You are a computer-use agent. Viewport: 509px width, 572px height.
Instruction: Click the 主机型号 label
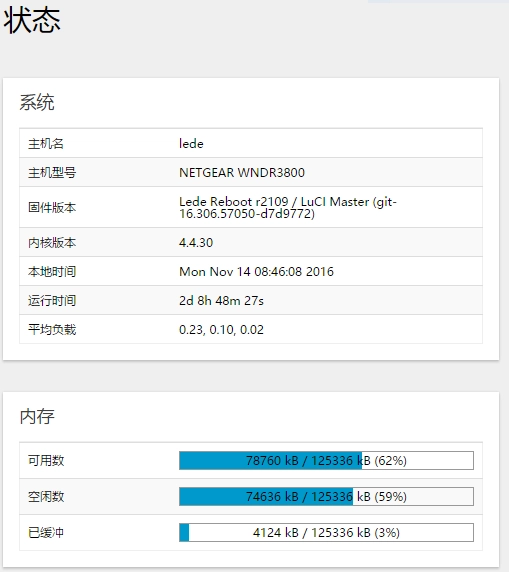[52, 172]
